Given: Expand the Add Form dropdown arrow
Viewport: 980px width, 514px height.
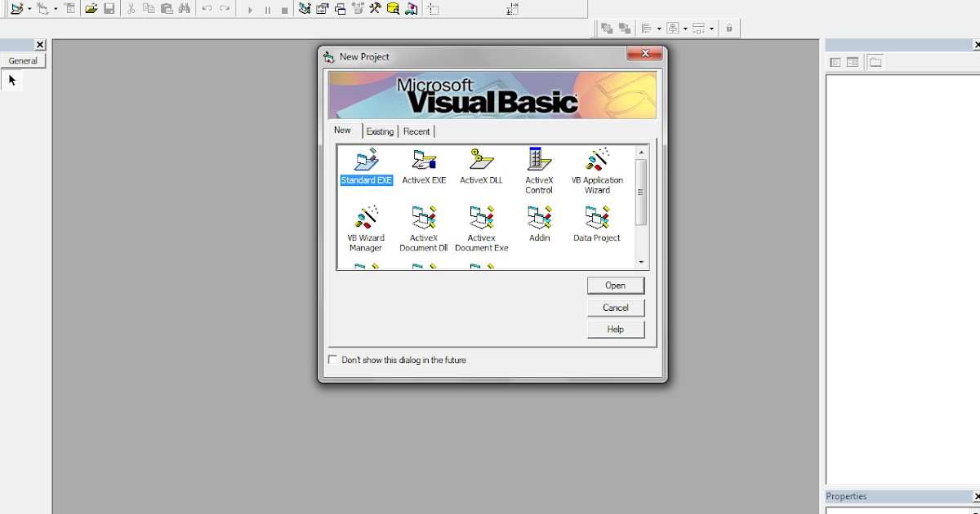Looking at the screenshot, I should 56,9.
